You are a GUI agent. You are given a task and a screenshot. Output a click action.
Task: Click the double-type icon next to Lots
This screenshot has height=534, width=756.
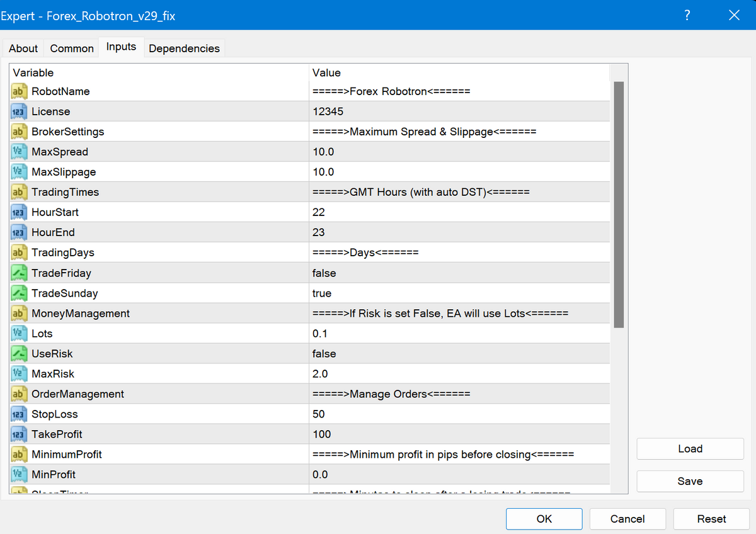19,334
